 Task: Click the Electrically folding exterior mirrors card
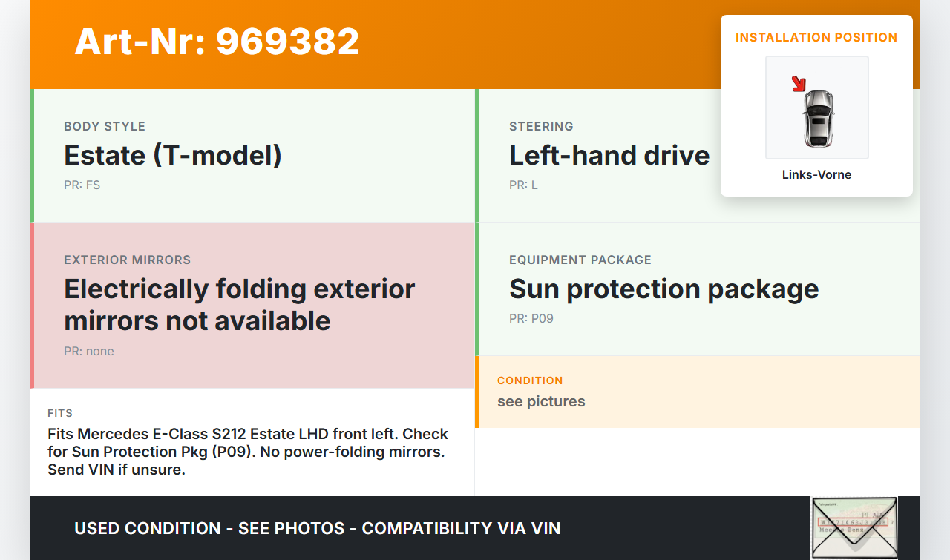(x=252, y=305)
